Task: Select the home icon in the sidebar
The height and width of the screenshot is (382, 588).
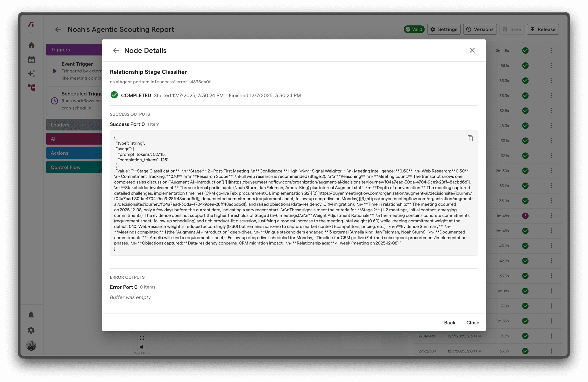Action: coord(31,45)
